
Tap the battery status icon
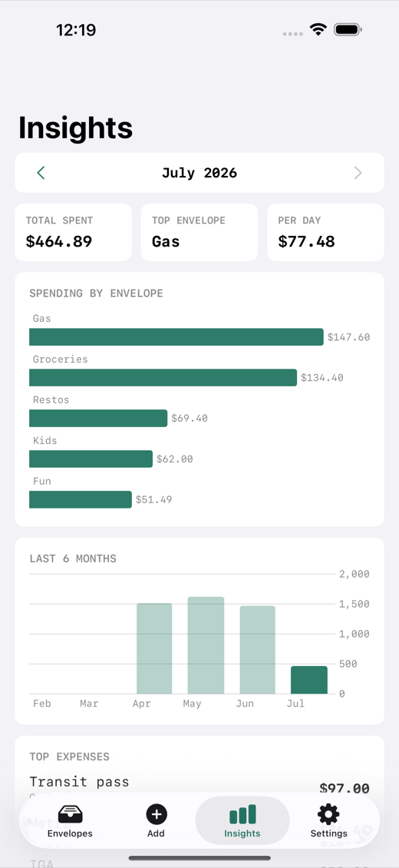click(348, 29)
